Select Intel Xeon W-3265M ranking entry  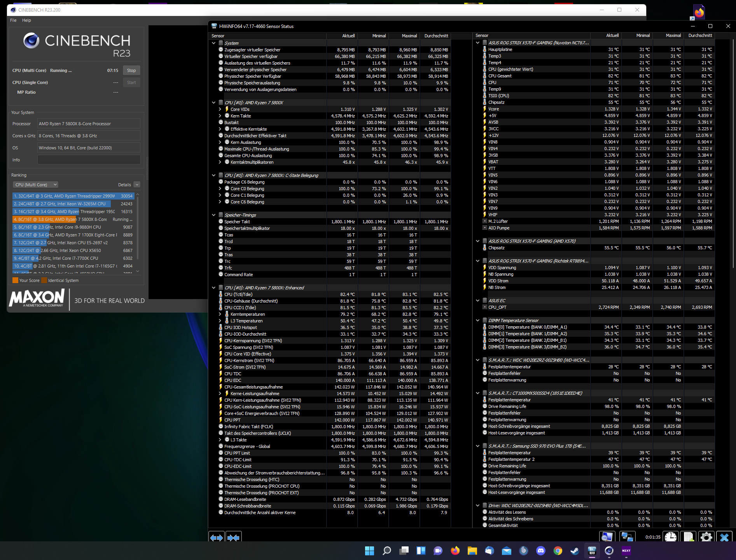tap(73, 204)
